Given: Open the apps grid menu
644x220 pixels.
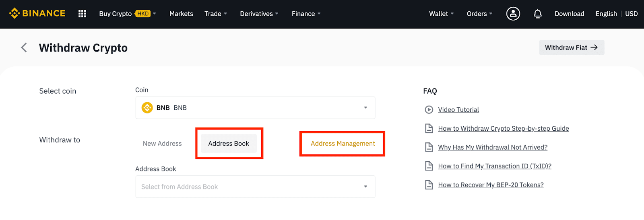Looking at the screenshot, I should pos(83,14).
